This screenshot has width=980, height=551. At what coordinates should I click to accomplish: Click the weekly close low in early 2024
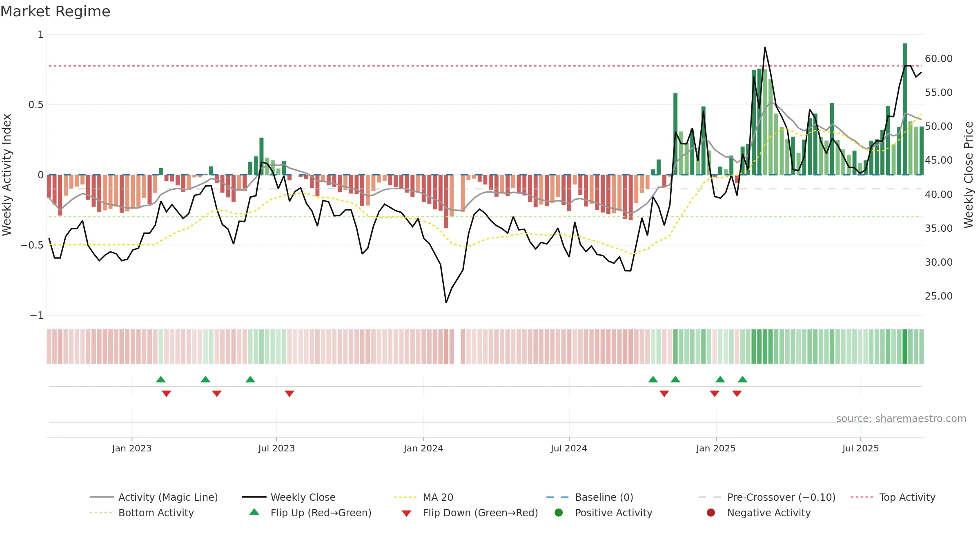pos(446,302)
